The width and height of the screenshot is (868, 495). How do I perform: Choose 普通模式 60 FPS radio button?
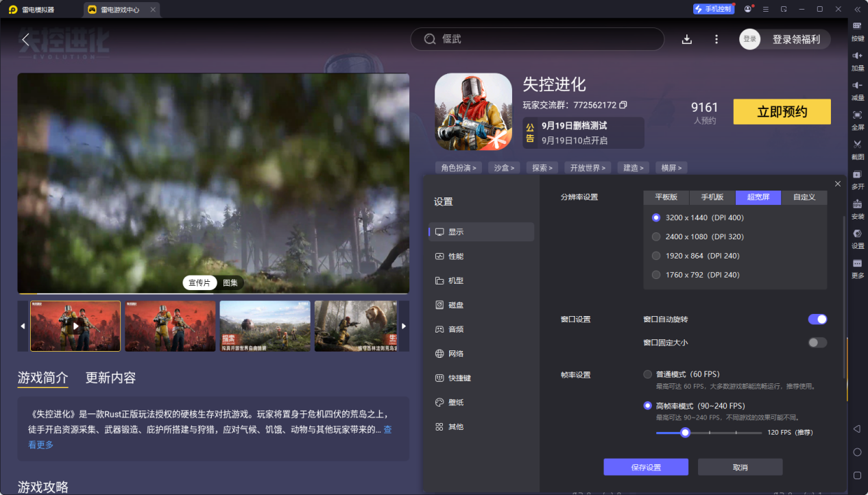[647, 374]
